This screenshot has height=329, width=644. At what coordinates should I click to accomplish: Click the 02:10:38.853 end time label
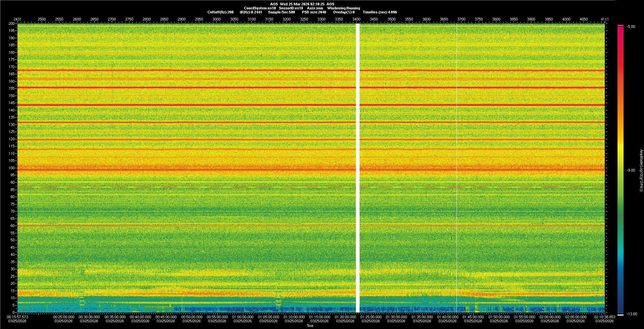(x=604, y=317)
